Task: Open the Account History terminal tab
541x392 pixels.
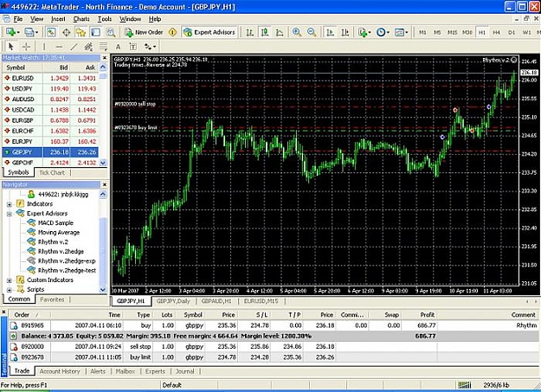Action: click(x=60, y=371)
